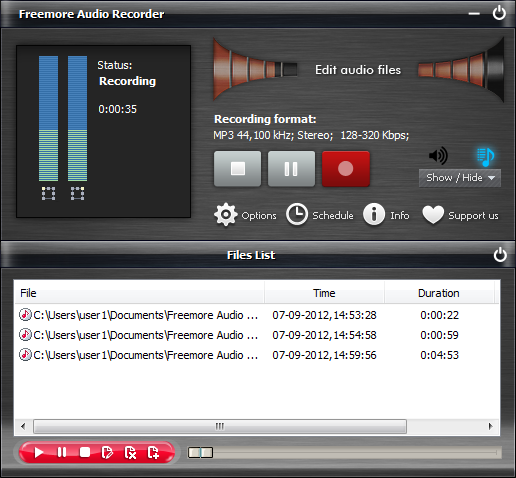Delete the selected file from list
This screenshot has width=516, height=478.
point(130,453)
